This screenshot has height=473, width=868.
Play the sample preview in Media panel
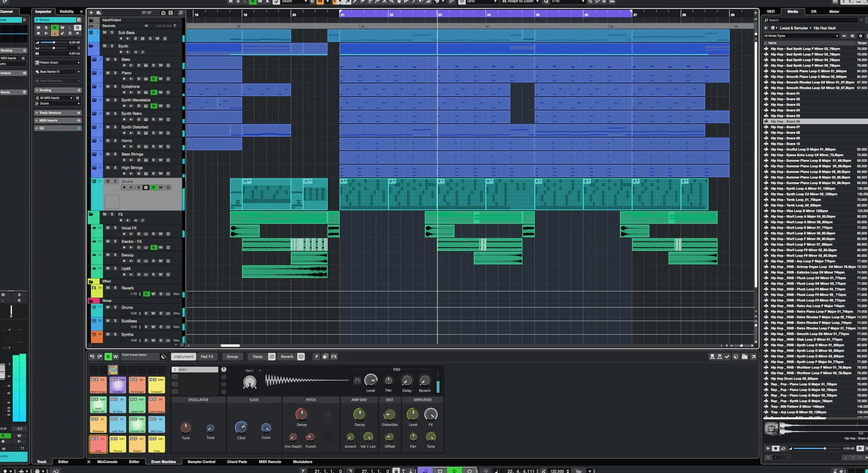coord(768,448)
